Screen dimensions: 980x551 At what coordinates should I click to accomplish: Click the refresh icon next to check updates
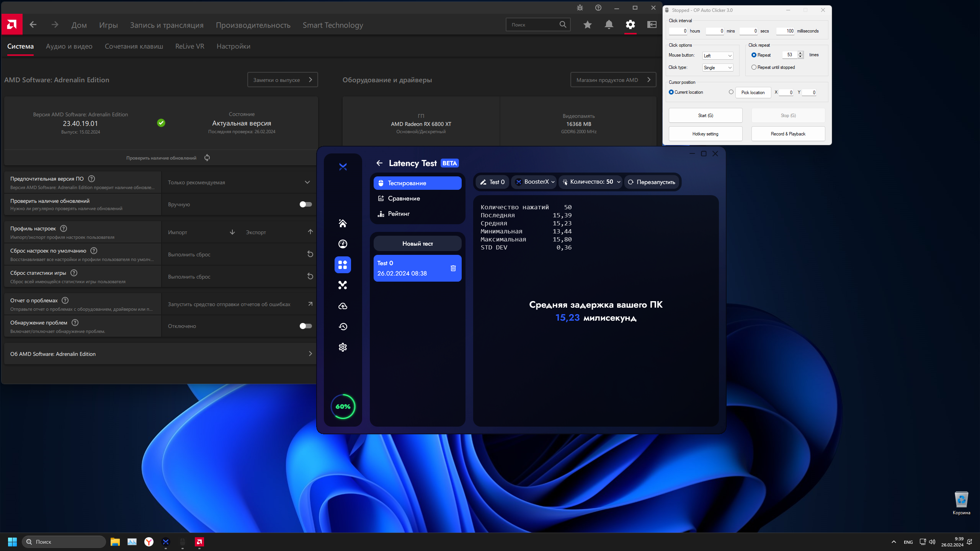pos(207,158)
